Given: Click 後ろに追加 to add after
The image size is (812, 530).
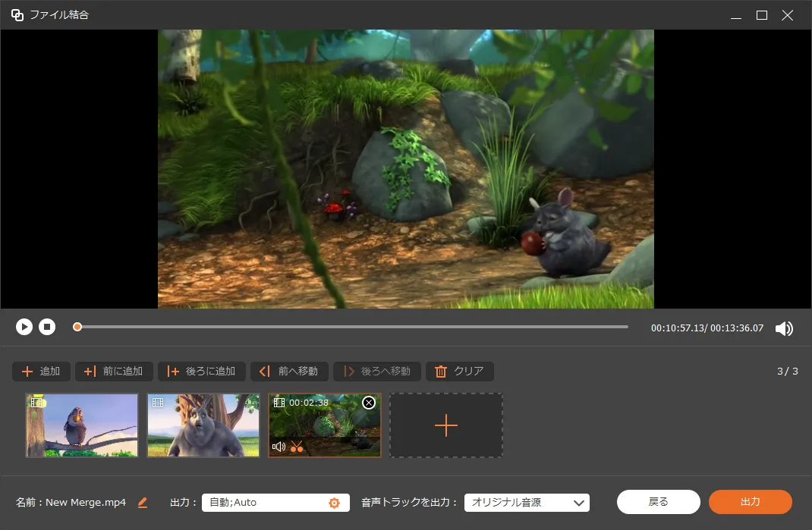Looking at the screenshot, I should [201, 372].
